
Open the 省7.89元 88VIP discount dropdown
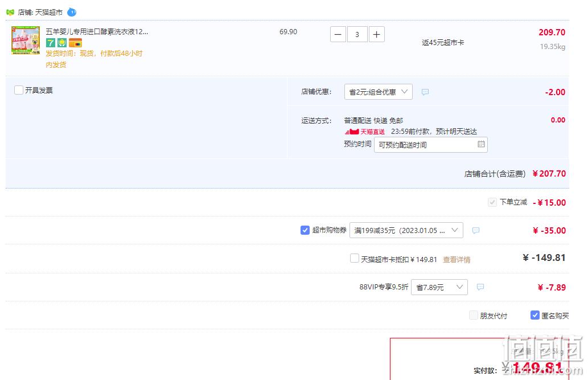439,287
